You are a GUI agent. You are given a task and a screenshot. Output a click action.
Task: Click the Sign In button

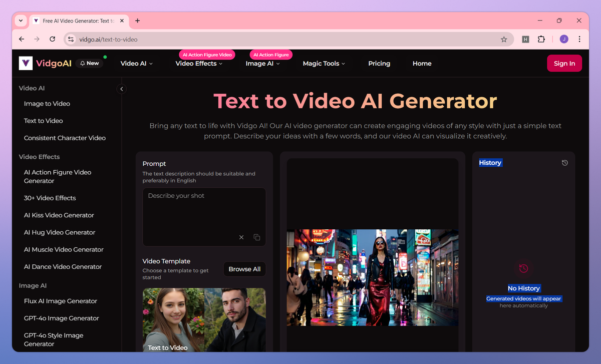click(x=564, y=64)
